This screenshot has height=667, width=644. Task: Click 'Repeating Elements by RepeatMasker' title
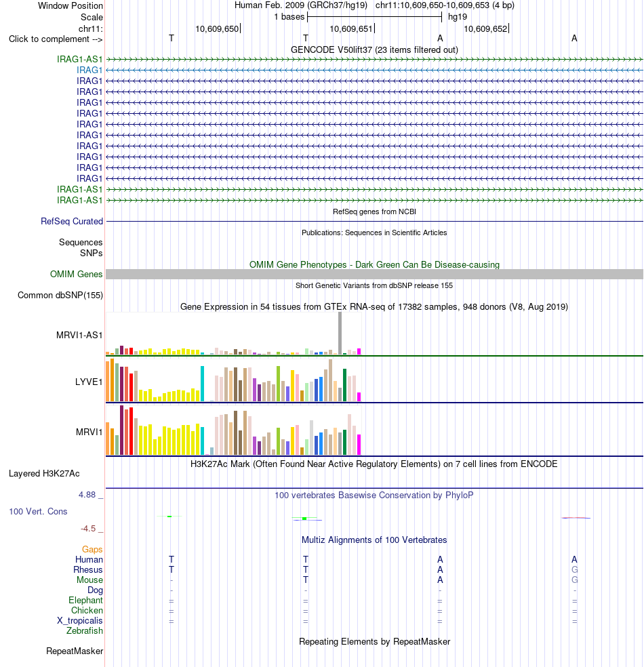click(x=374, y=641)
